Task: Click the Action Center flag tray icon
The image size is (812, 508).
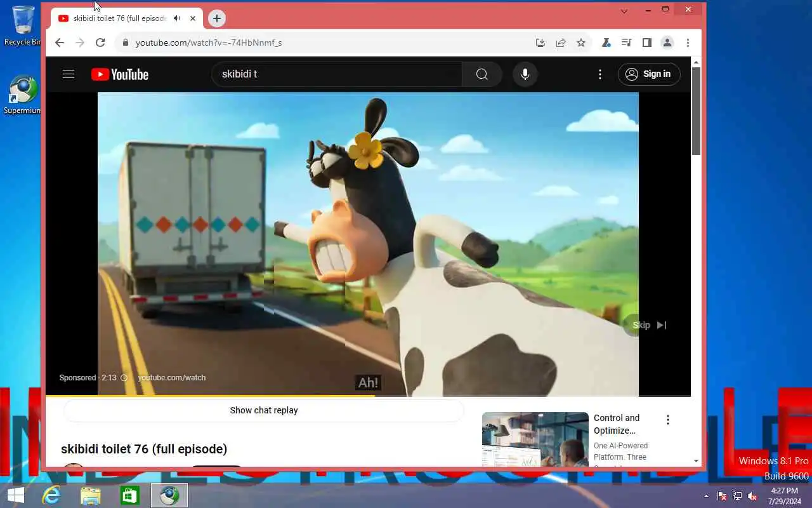Action: click(722, 496)
